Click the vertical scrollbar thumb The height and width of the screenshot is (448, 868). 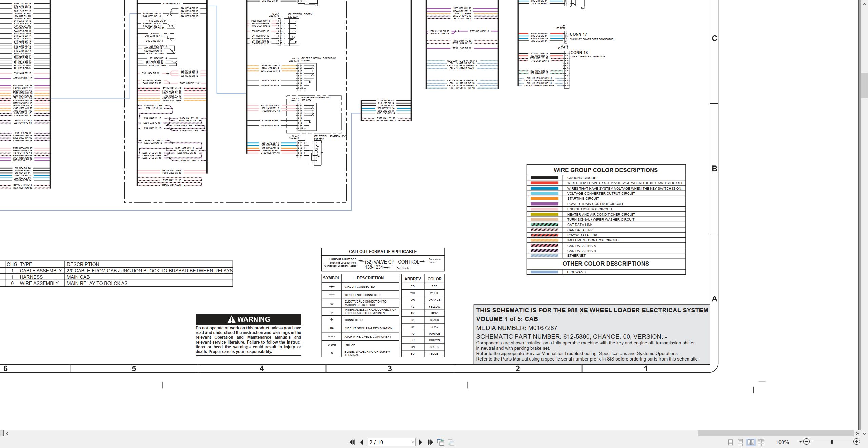(864, 85)
